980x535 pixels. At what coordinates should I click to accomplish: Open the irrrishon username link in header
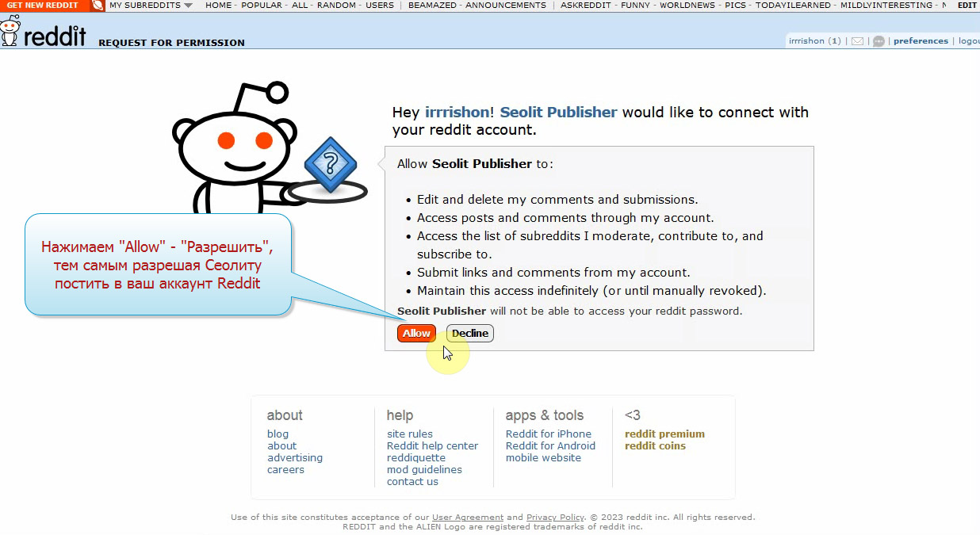[x=806, y=41]
